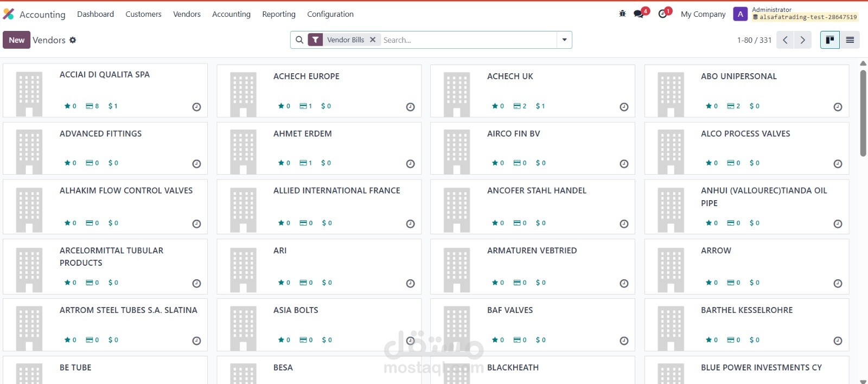This screenshot has height=384, width=868.
Task: Open the Dashboard menu
Action: (x=95, y=14)
